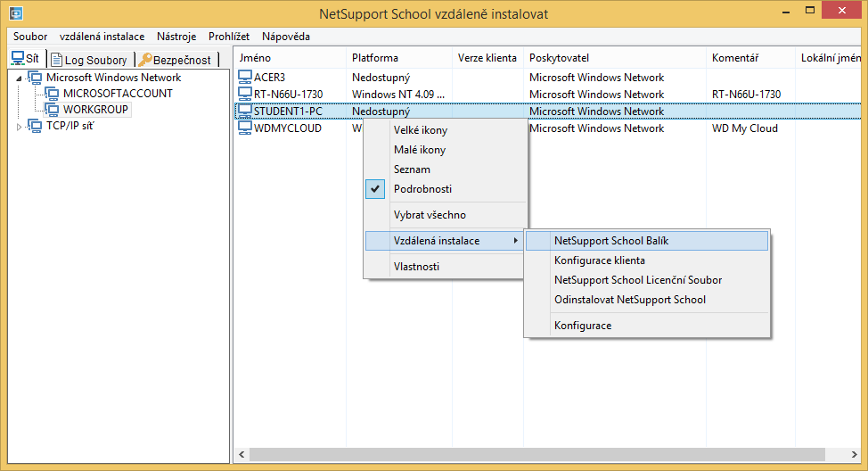The width and height of the screenshot is (868, 471).
Task: Select TCP/IP síť tree item label
Action: (x=70, y=126)
